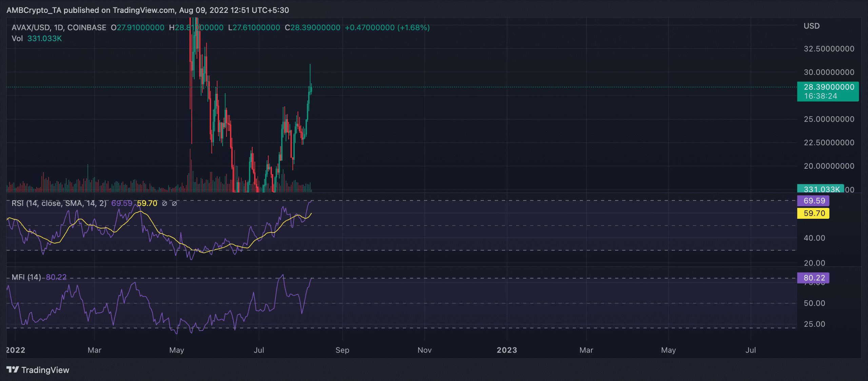Click the +0.47 (+1.68%) change value
The width and height of the screenshot is (868, 381).
tap(387, 28)
